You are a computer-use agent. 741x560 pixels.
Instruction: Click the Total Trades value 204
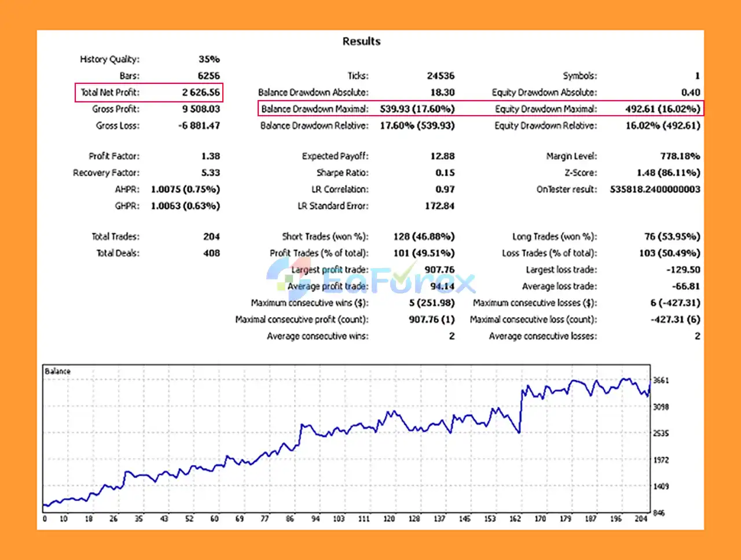pyautogui.click(x=211, y=237)
